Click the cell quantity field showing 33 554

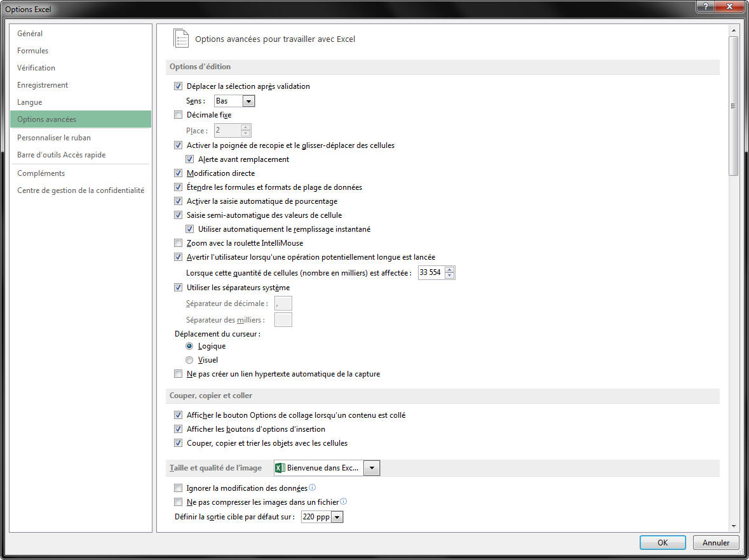click(431, 272)
